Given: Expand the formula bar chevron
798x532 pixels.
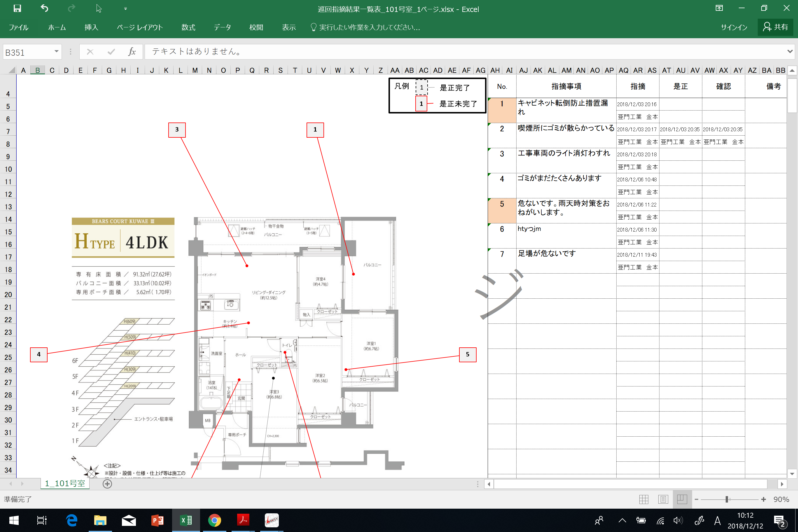Looking at the screenshot, I should pyautogui.click(x=790, y=52).
